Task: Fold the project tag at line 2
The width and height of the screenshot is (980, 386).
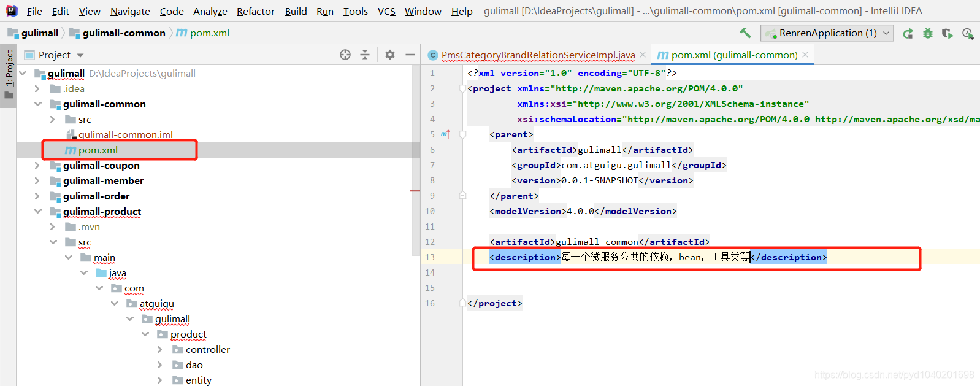Action: (463, 88)
